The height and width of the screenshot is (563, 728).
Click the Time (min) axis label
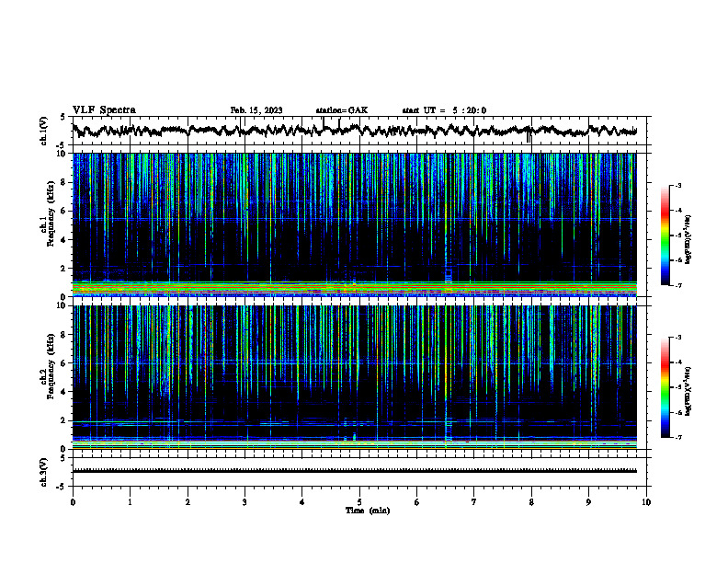368,511
